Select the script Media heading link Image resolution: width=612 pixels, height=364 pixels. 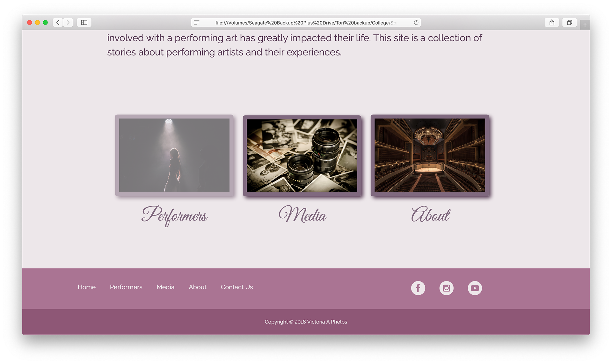302,214
